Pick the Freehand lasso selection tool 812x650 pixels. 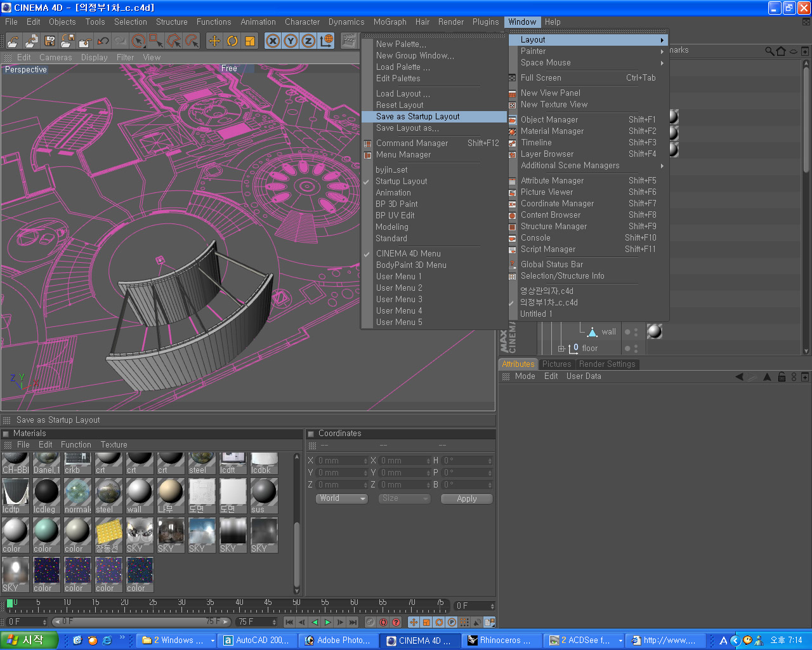point(192,41)
